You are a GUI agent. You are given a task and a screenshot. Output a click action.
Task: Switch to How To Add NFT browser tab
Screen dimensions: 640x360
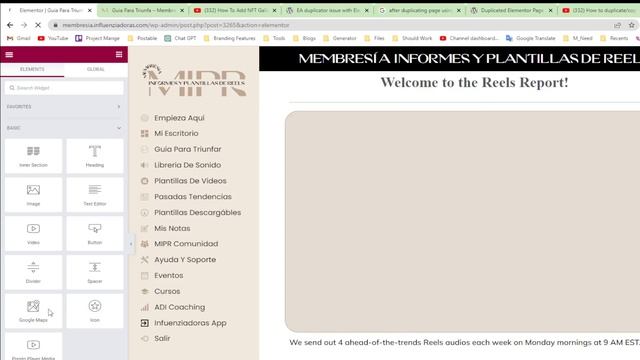coord(236,10)
